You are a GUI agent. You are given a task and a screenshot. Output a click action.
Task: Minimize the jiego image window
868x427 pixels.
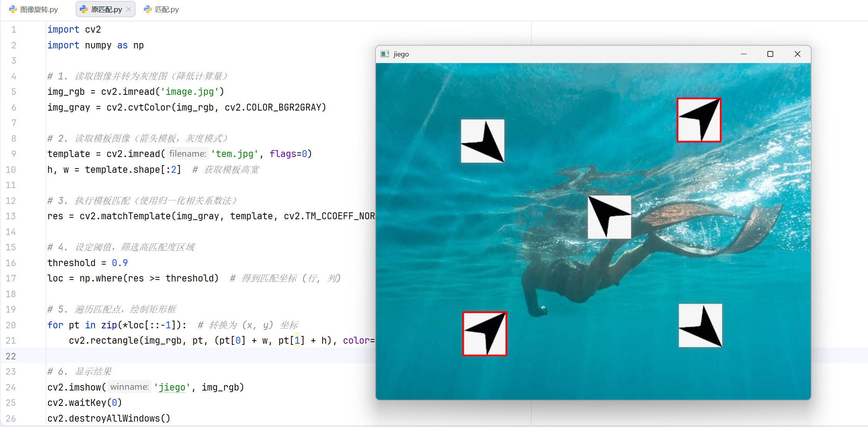pos(744,54)
